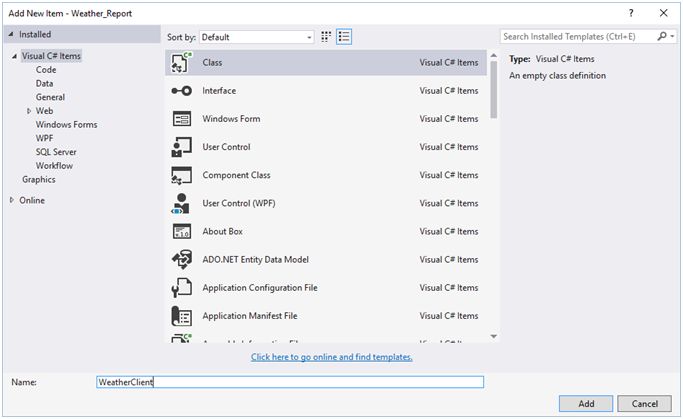The width and height of the screenshot is (683, 419).
Task: Select the About Box row label
Action: [x=223, y=231]
